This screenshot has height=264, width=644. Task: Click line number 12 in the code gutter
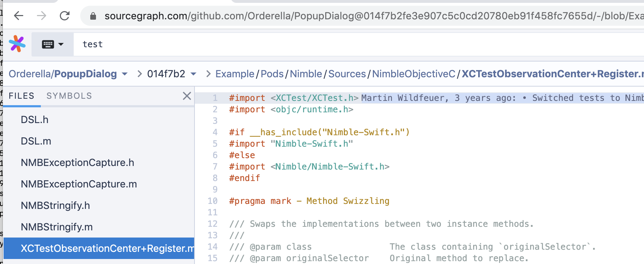(x=212, y=224)
